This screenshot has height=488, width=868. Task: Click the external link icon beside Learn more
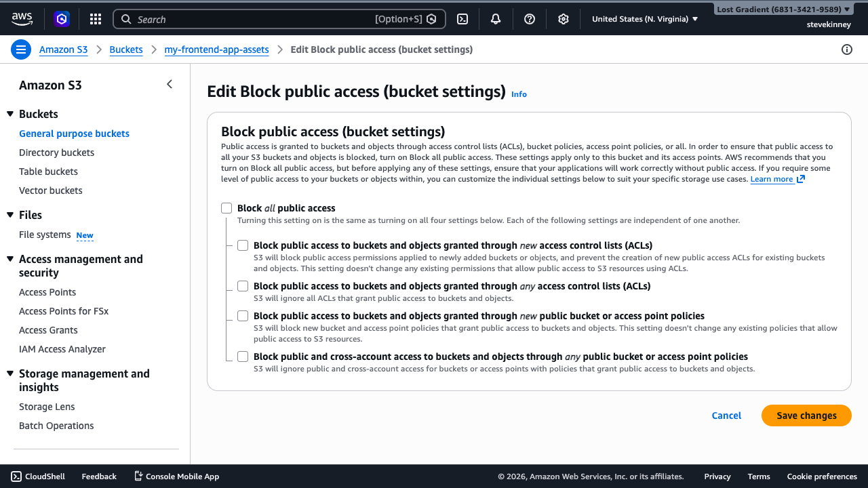pos(801,179)
